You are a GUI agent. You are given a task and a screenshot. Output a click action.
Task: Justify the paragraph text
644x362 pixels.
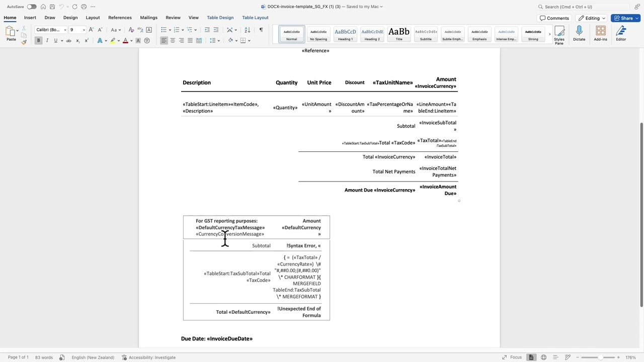click(x=190, y=40)
